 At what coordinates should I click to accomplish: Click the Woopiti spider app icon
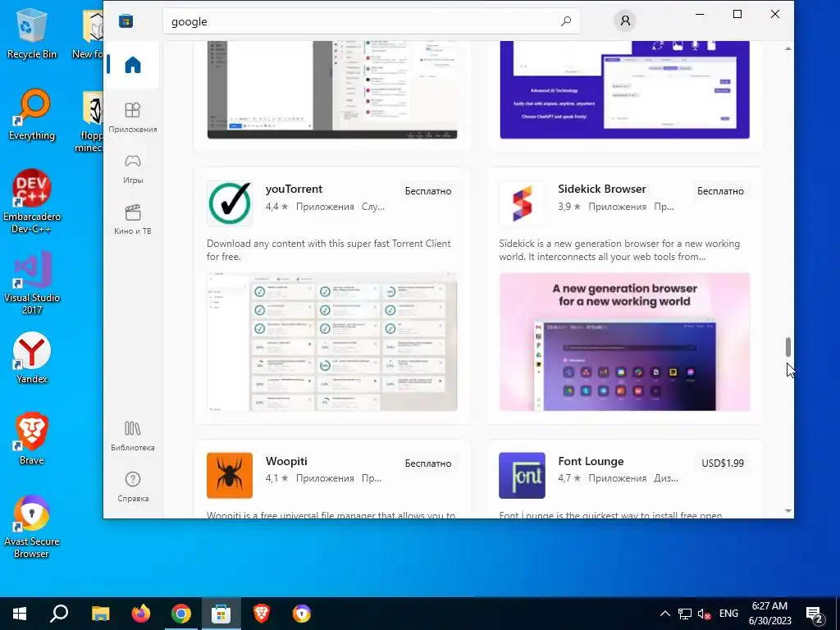(x=230, y=475)
